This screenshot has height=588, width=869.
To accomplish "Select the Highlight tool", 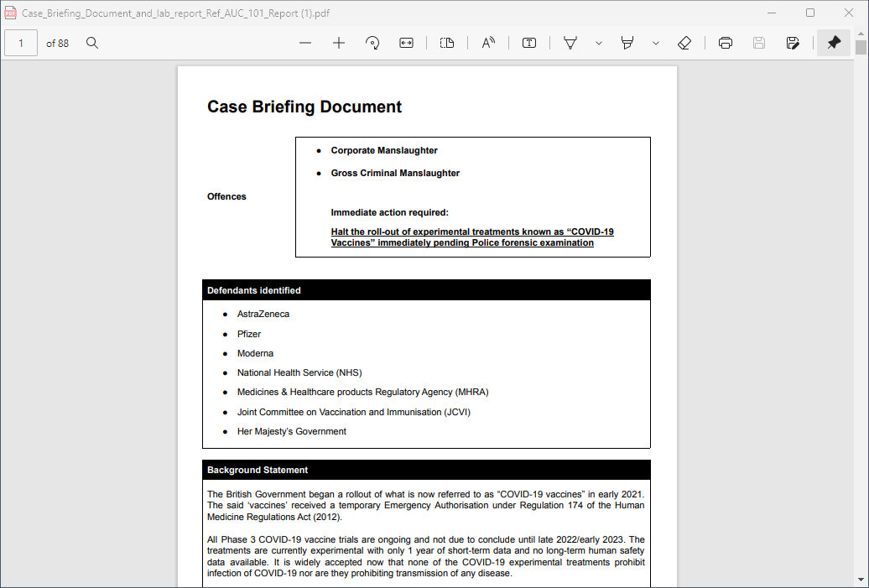I will [x=627, y=44].
